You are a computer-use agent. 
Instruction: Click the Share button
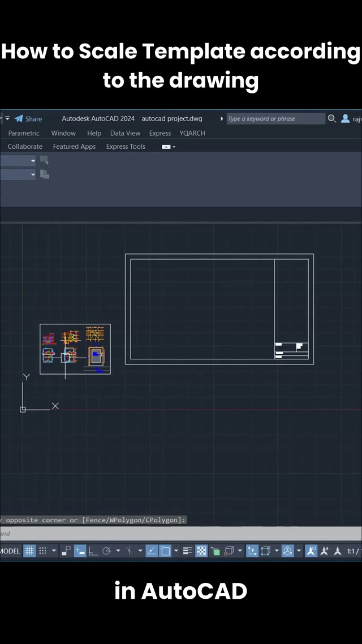point(28,119)
